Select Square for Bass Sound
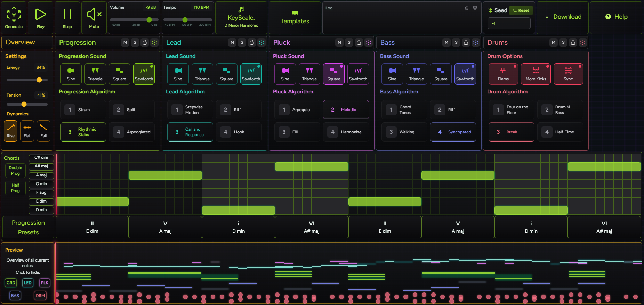The image size is (644, 305). tap(441, 74)
